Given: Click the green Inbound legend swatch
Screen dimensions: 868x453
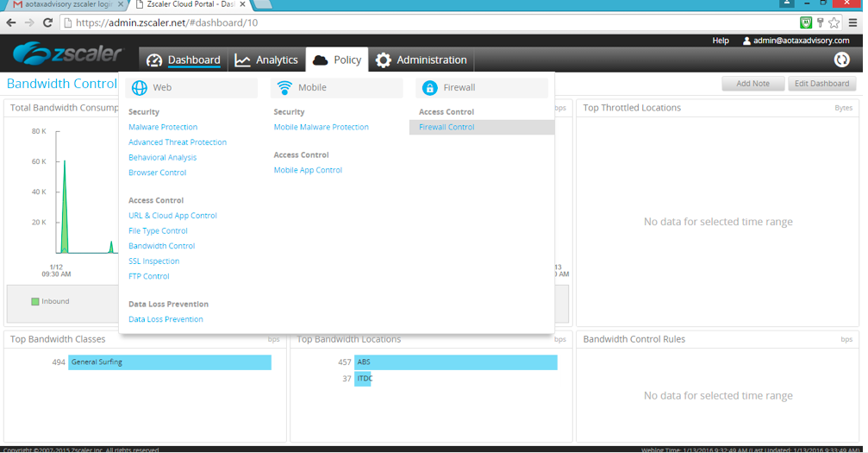Looking at the screenshot, I should [34, 302].
